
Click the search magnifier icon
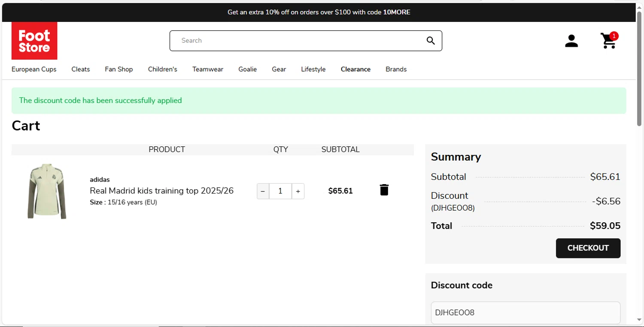pos(431,41)
